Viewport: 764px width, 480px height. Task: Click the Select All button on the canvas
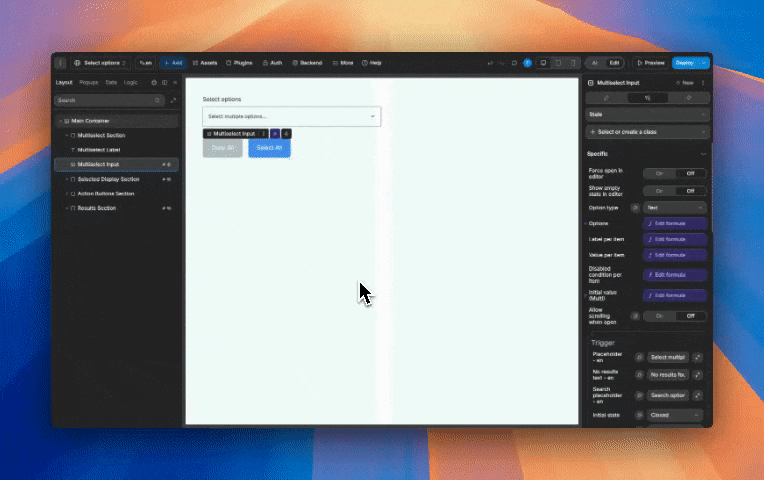pyautogui.click(x=269, y=148)
